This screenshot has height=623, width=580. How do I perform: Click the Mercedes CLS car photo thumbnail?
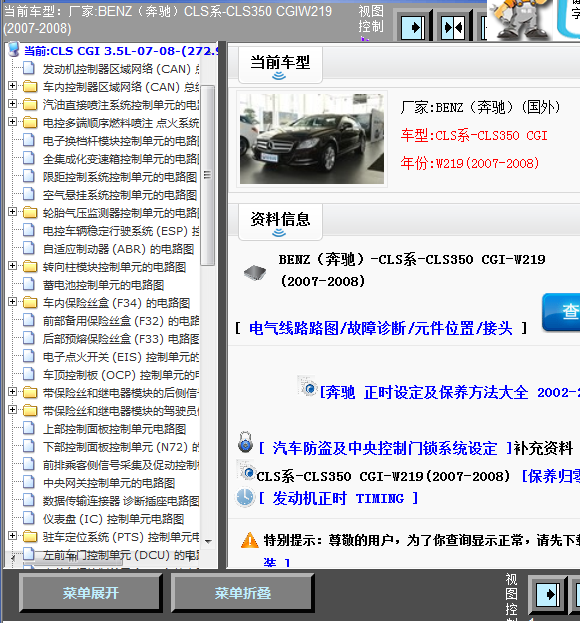(x=312, y=139)
